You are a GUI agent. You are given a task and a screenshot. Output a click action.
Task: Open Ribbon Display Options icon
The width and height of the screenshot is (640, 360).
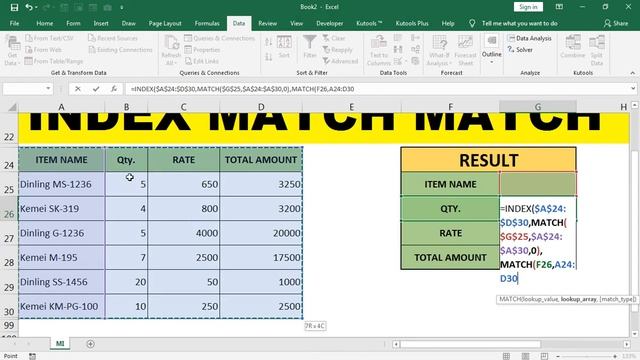[559, 7]
